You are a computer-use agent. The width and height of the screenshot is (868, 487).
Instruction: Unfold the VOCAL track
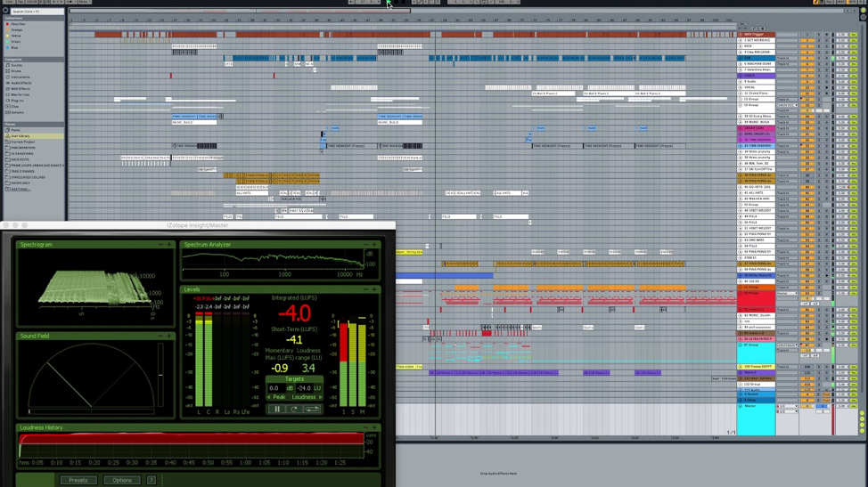coord(741,87)
